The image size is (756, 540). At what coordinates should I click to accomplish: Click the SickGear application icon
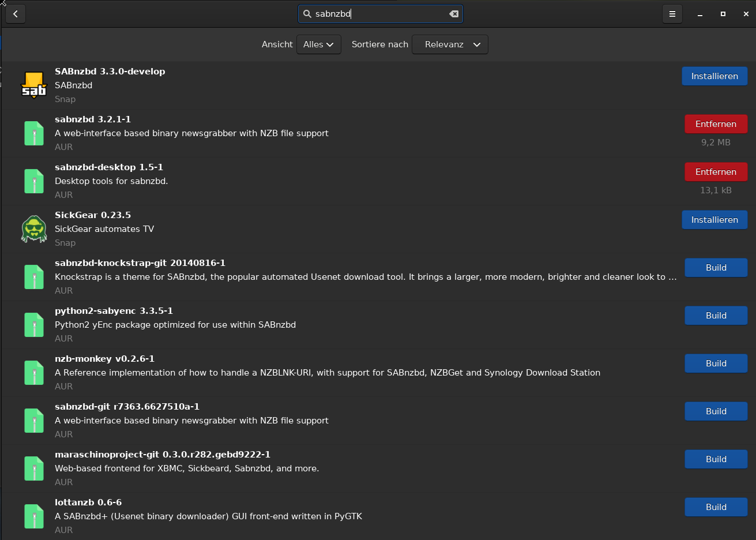tap(33, 228)
